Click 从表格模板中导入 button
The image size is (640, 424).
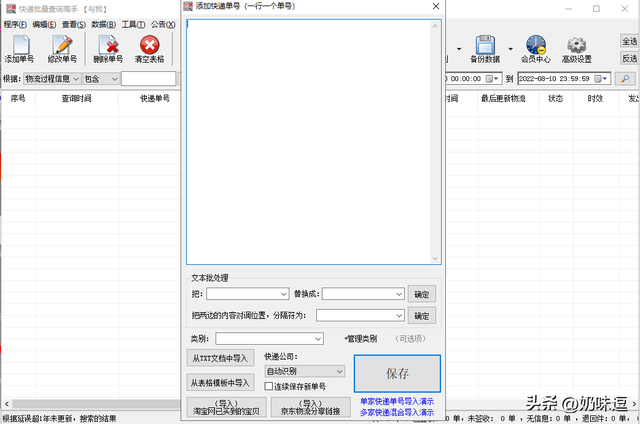click(x=220, y=382)
